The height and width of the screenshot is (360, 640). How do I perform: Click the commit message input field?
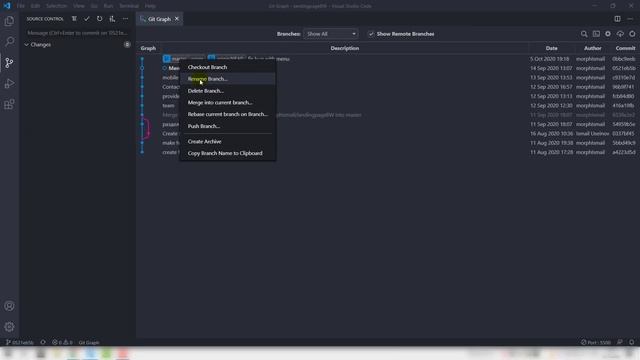[x=78, y=33]
